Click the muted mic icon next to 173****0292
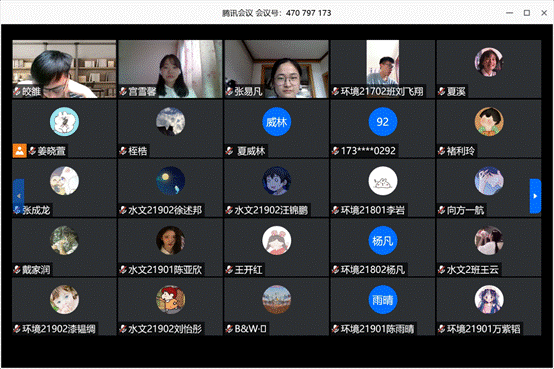This screenshot has height=369, width=554. 336,151
